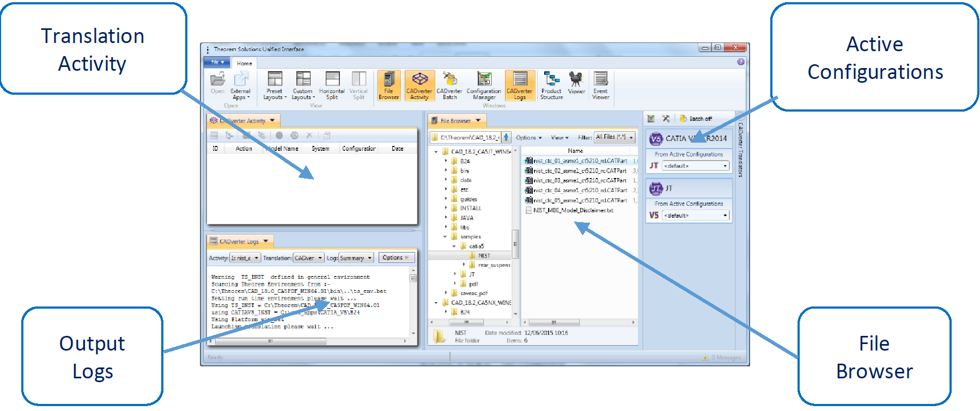Open the File Browser View menu

tap(559, 138)
